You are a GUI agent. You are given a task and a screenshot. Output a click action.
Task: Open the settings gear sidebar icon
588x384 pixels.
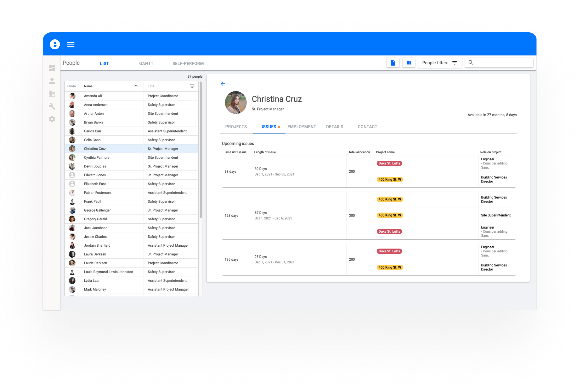pyautogui.click(x=52, y=119)
